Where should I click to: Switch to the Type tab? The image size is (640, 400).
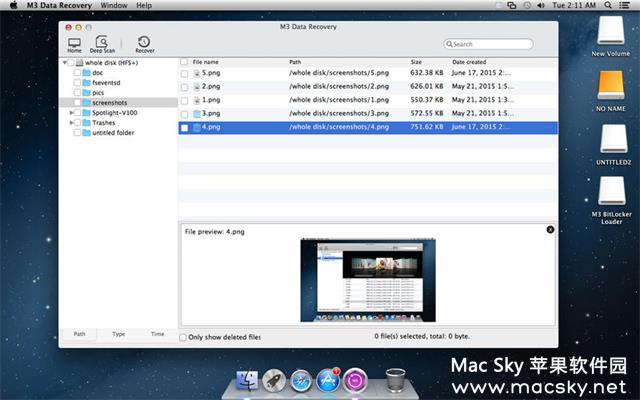118,334
